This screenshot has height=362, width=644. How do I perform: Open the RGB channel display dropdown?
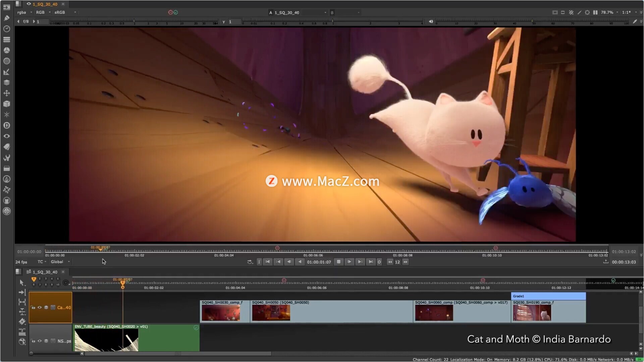[x=43, y=12]
